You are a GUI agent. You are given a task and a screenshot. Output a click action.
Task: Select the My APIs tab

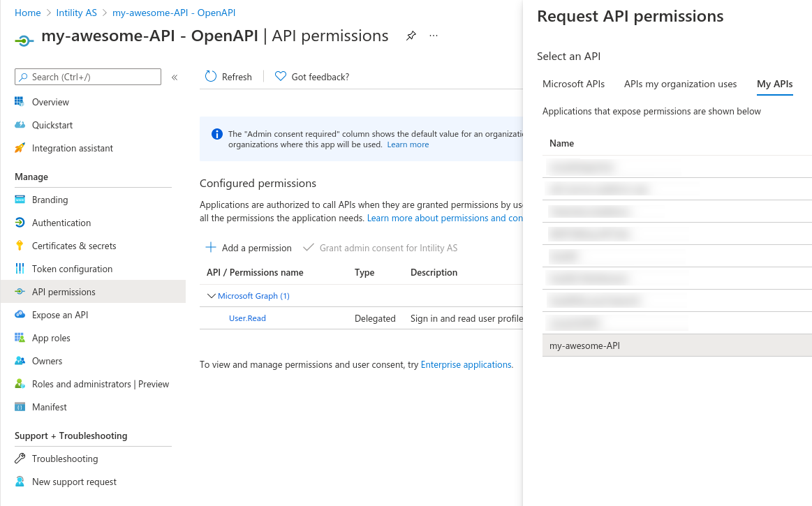click(774, 84)
